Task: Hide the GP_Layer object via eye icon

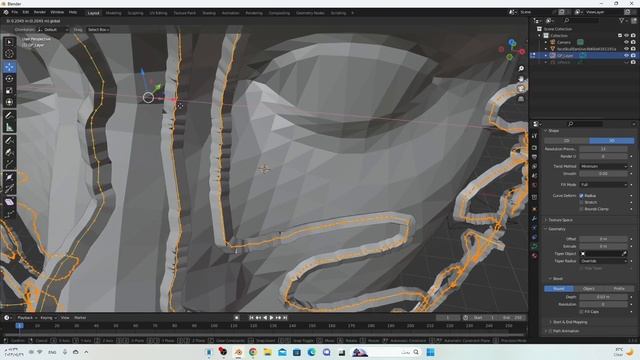Action: (x=627, y=56)
